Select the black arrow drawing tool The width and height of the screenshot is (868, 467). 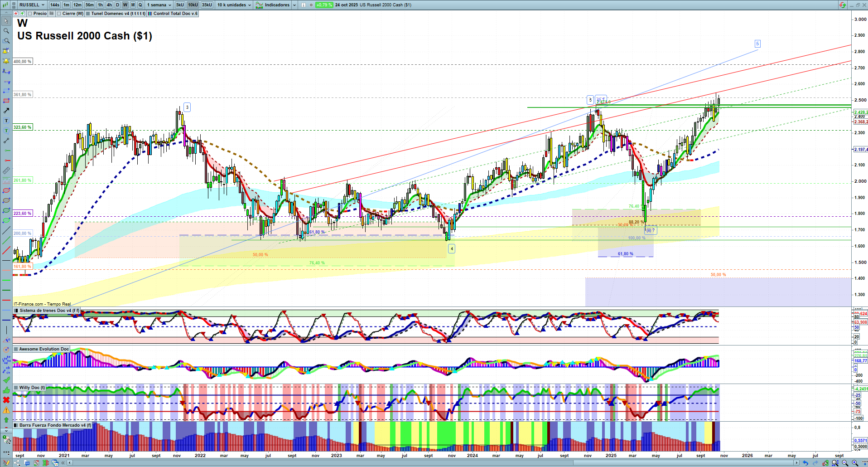tap(6, 111)
